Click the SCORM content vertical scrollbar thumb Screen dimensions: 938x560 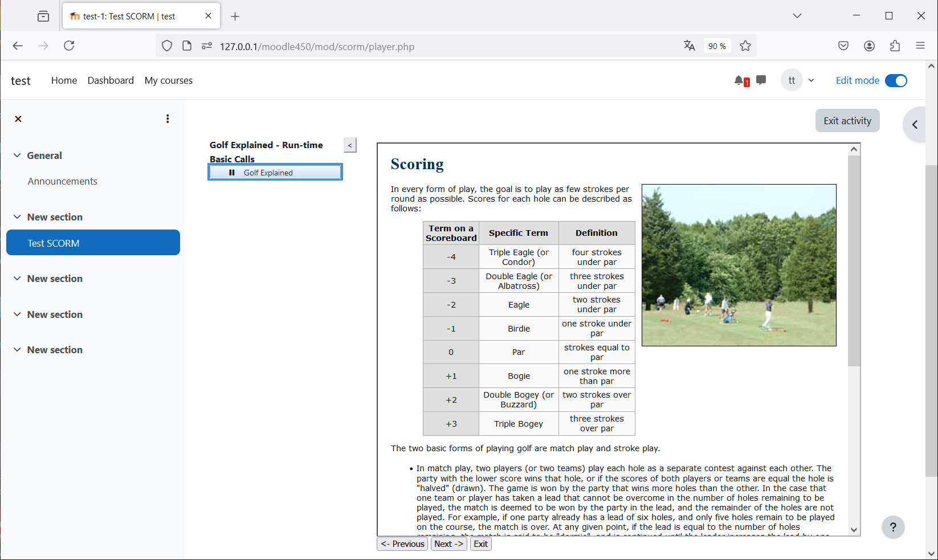[854, 260]
